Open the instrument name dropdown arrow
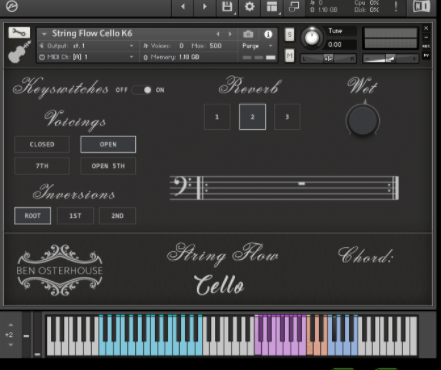Image resolution: width=441 pixels, height=370 pixels. [44, 34]
